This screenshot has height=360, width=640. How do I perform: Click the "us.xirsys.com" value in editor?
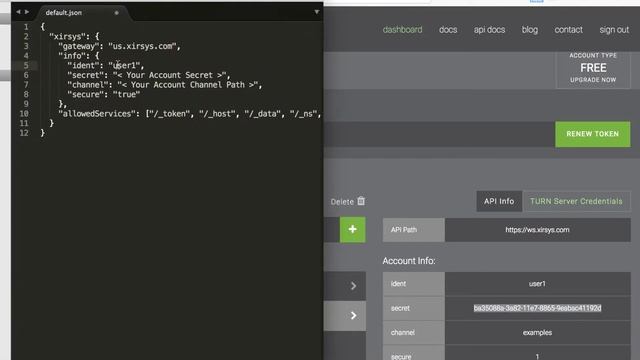tap(142, 46)
